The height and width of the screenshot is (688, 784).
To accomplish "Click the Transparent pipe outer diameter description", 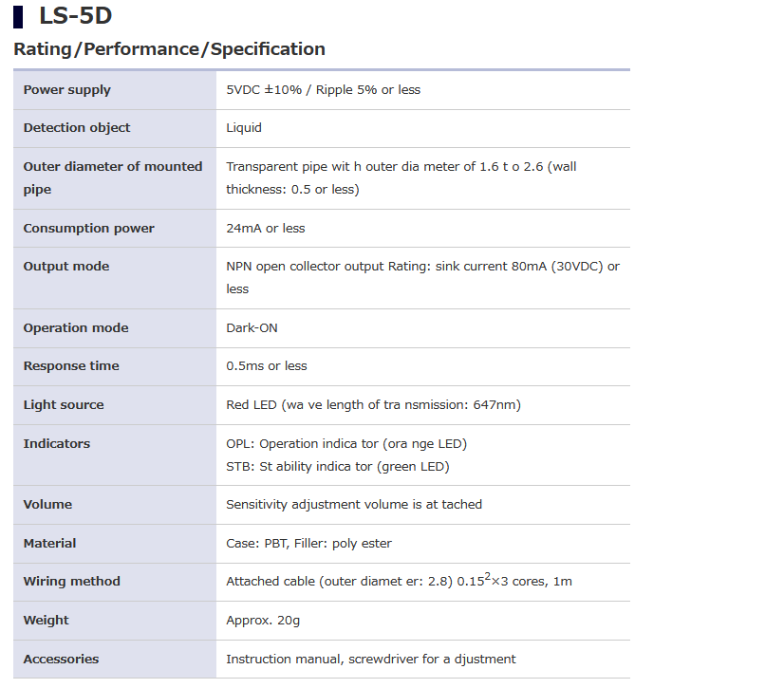I will click(x=401, y=177).
